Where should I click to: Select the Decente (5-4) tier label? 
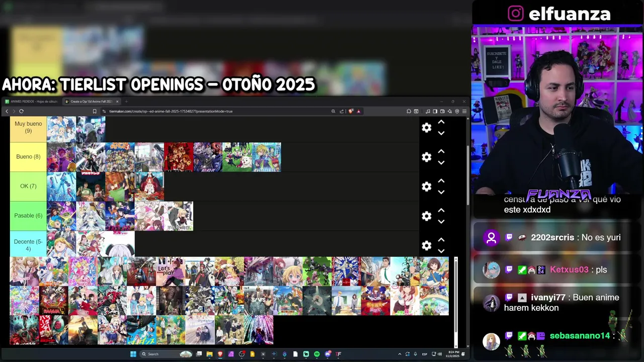28,245
